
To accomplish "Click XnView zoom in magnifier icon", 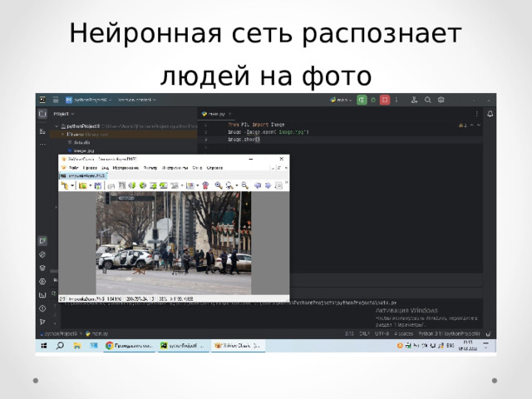I will tap(218, 185).
